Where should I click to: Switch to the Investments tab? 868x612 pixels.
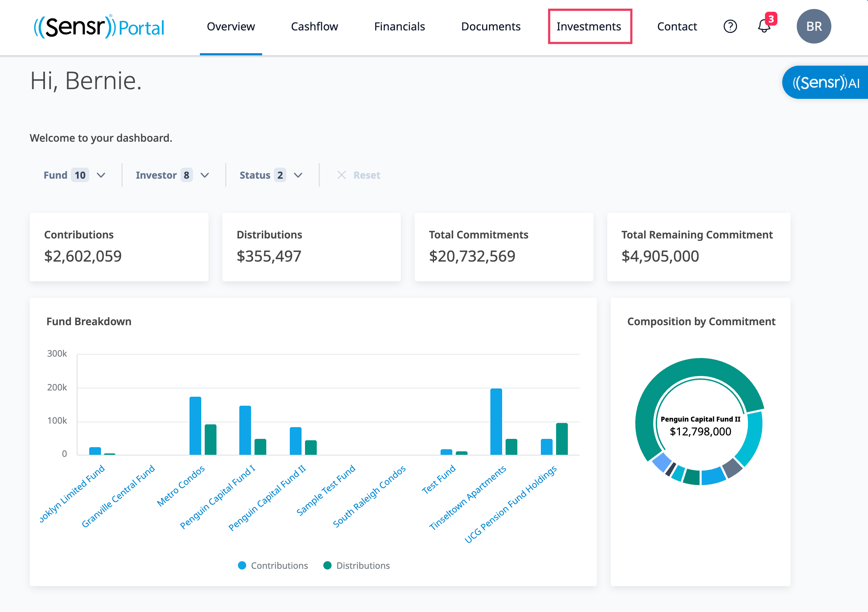(589, 27)
